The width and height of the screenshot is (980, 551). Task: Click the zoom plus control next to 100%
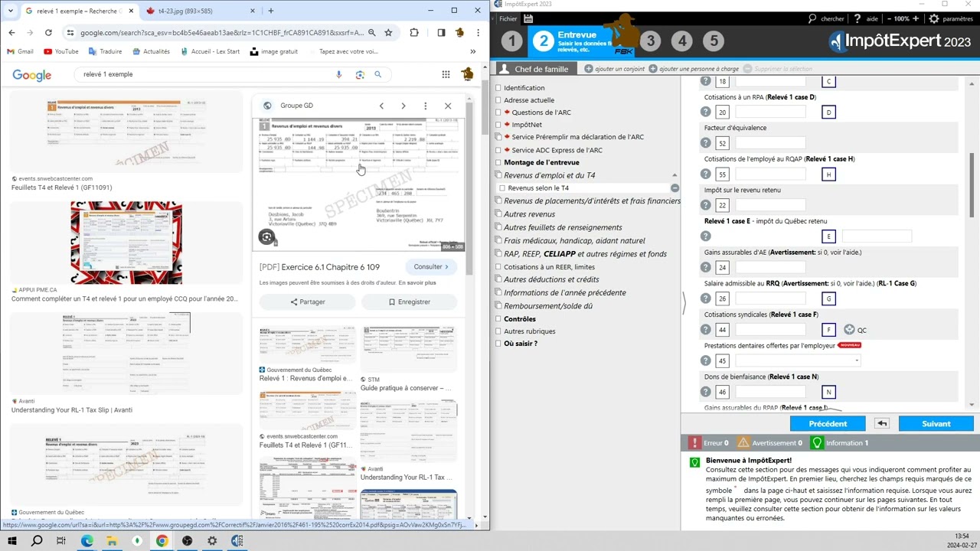click(915, 18)
